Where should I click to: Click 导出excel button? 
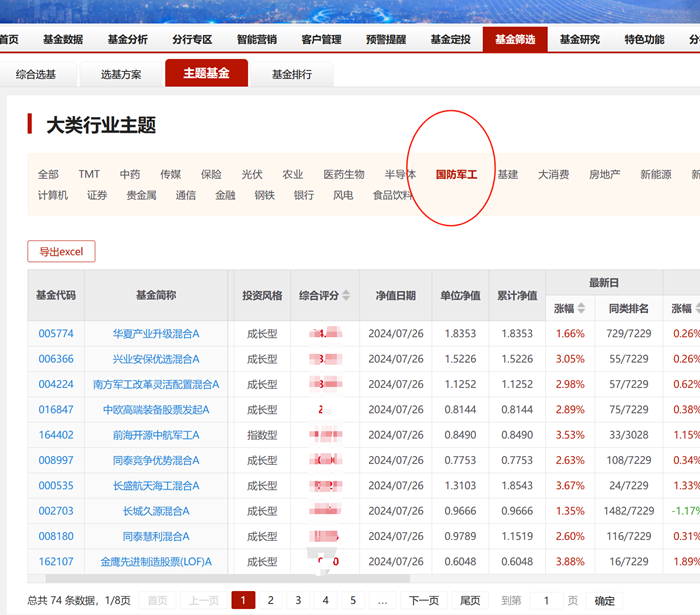tap(61, 251)
